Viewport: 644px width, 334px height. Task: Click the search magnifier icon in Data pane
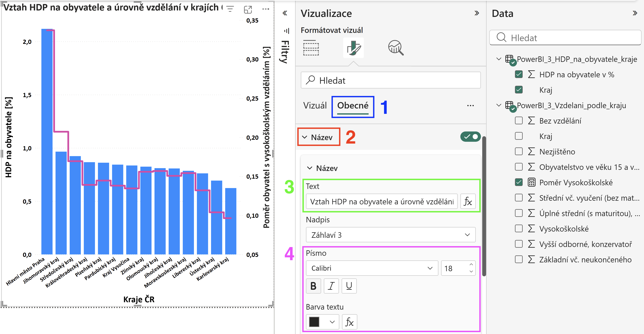pyautogui.click(x=501, y=37)
